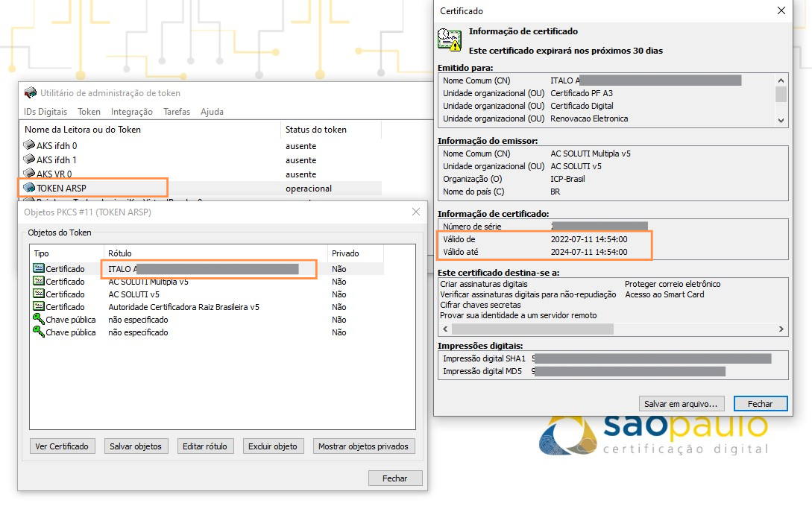This screenshot has width=812, height=506.
Task: Click the certificate icon of the ITALO row
Action: pyautogui.click(x=38, y=268)
